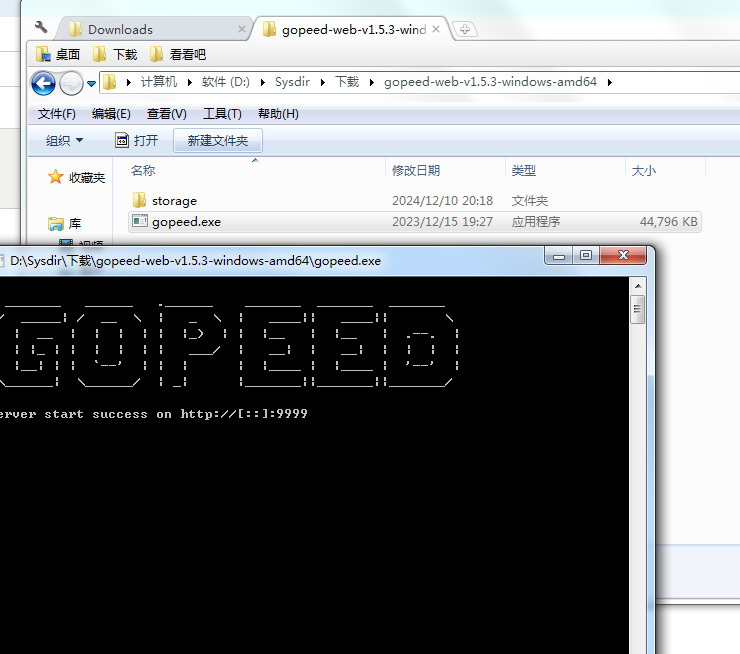This screenshot has height=654, width=740.
Task: Close the gopeed.exe console window
Action: click(x=623, y=256)
